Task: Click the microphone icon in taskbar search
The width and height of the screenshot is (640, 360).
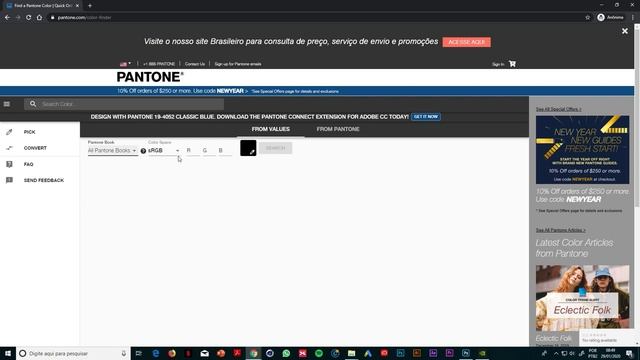Action: tap(124, 353)
